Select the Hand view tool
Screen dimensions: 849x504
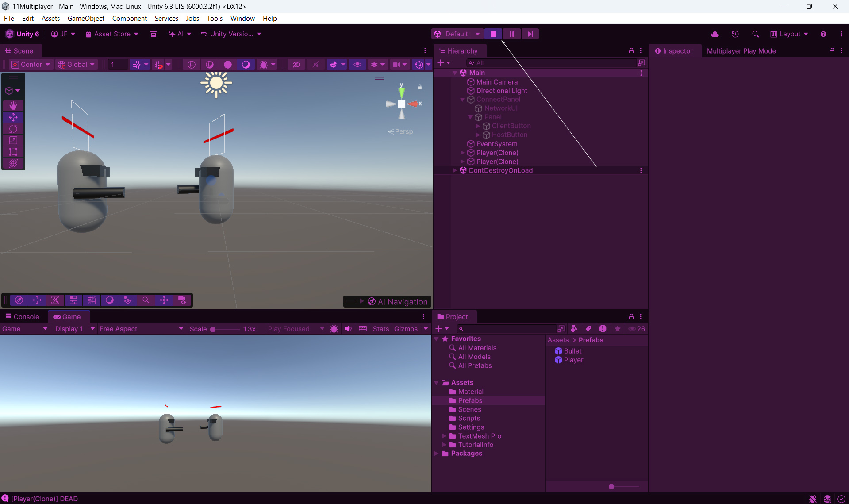(x=13, y=105)
